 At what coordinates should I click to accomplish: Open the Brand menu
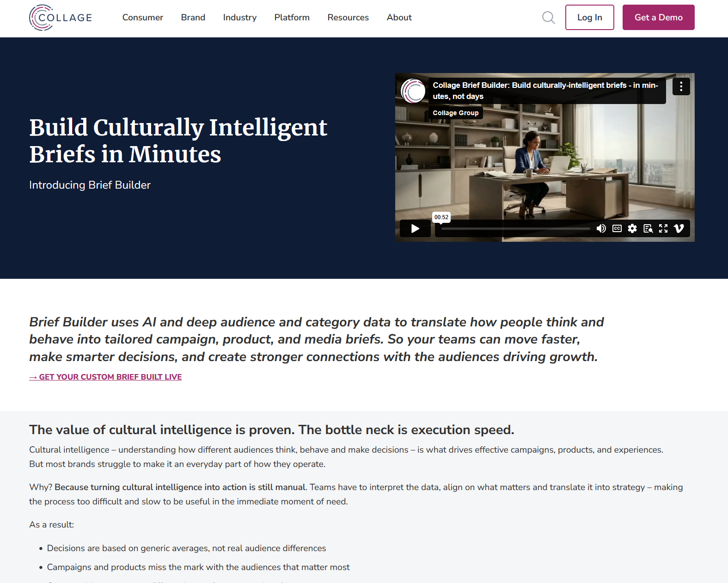(193, 18)
